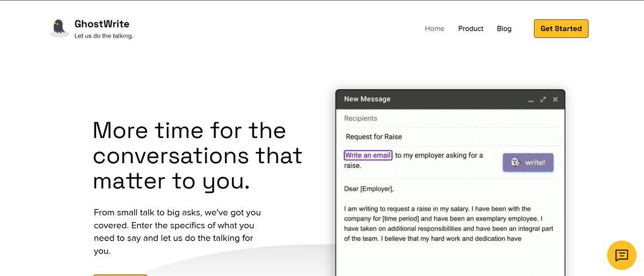The height and width of the screenshot is (276, 644).
Task: Expand the New Message window to fullscreen
Action: (543, 99)
